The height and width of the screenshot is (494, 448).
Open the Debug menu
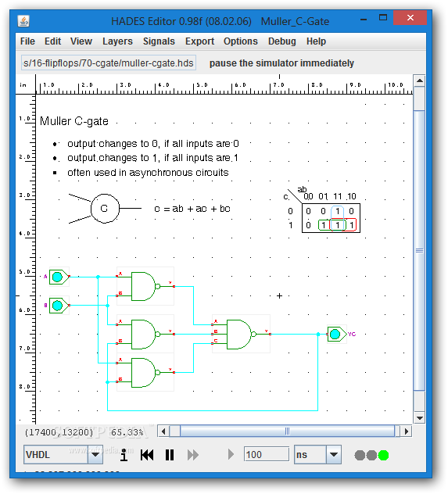coord(282,41)
